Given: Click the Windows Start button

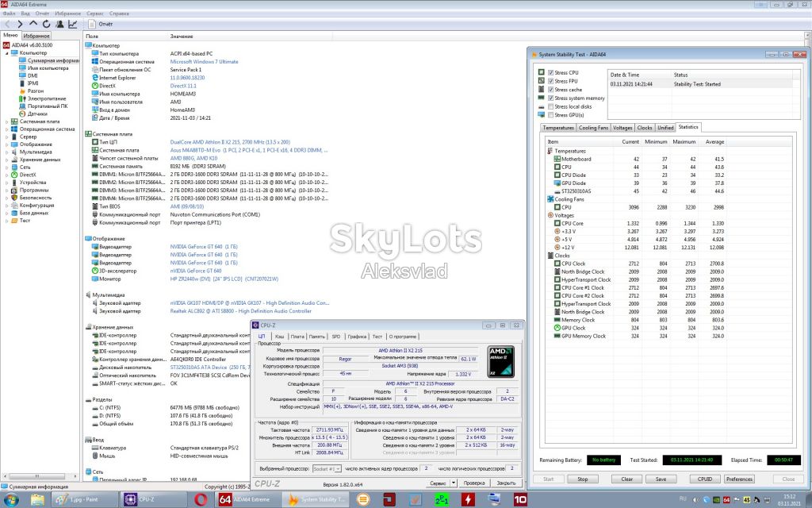Looking at the screenshot, I should (x=11, y=500).
